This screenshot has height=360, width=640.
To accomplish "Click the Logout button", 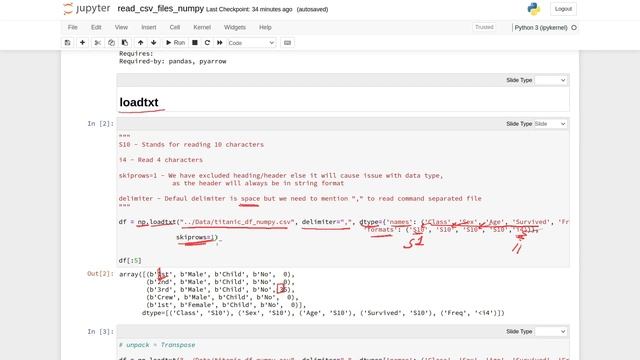I will [x=563, y=9].
